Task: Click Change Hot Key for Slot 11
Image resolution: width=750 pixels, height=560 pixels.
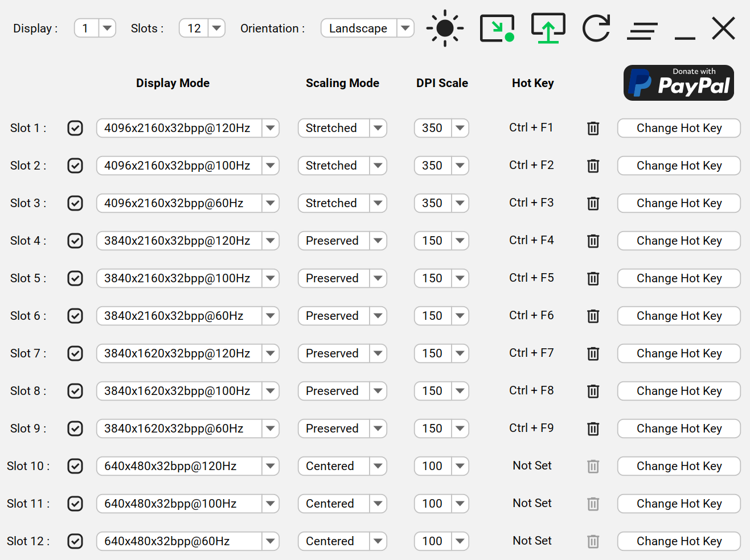Action: click(678, 504)
